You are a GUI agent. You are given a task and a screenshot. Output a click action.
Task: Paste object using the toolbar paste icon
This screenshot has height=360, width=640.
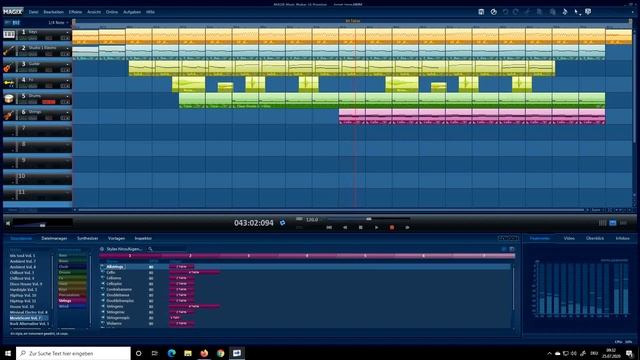(x=552, y=12)
